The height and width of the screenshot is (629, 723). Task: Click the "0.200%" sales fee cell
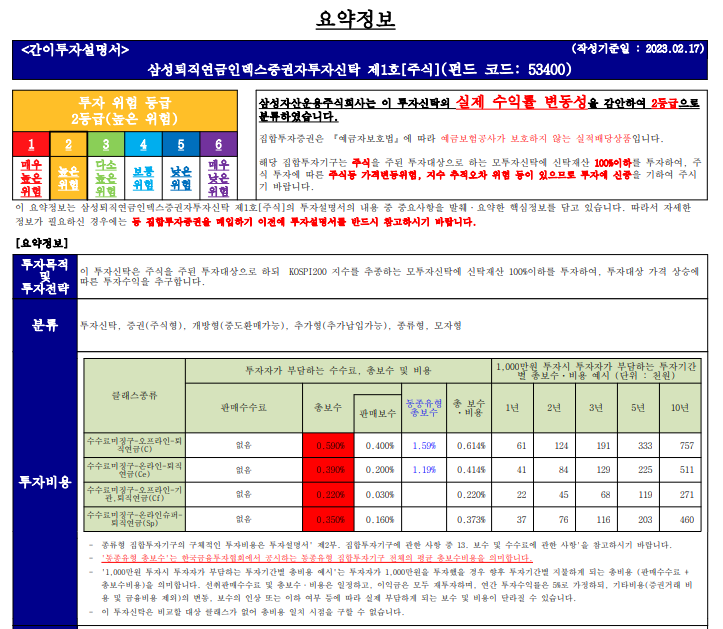click(x=379, y=469)
